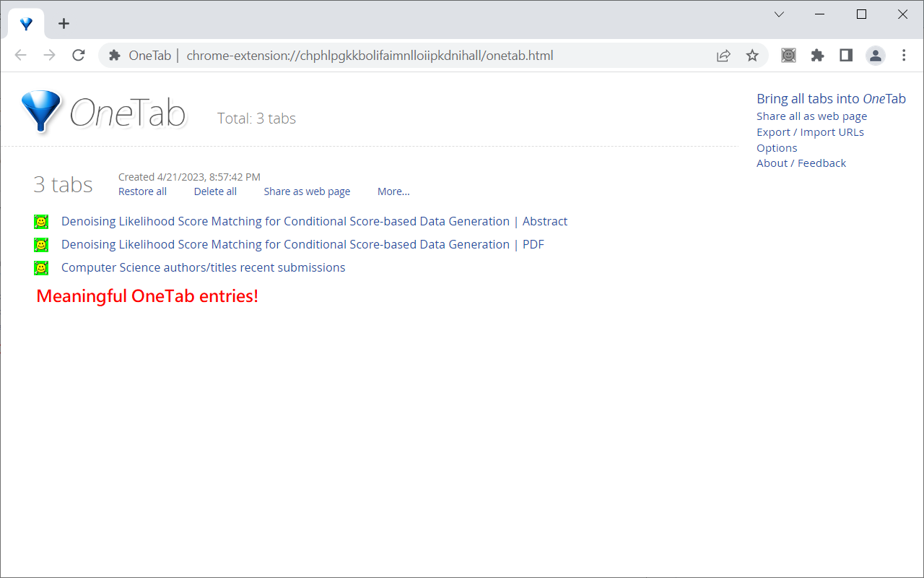This screenshot has height=578, width=924.
Task: Bookmark this page with the star icon
Action: tap(752, 56)
